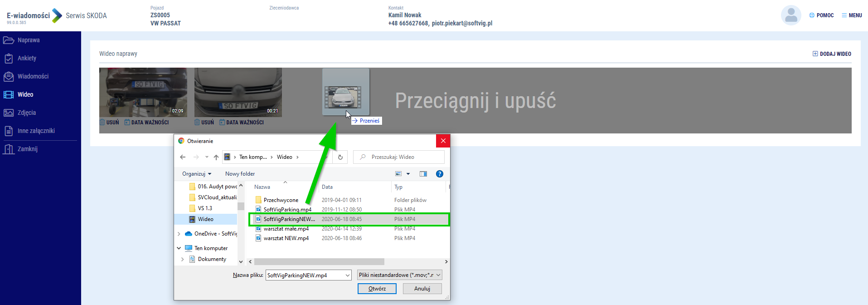Select the warsztat NEW.mp4 file
The width and height of the screenshot is (868, 305).
[286, 238]
